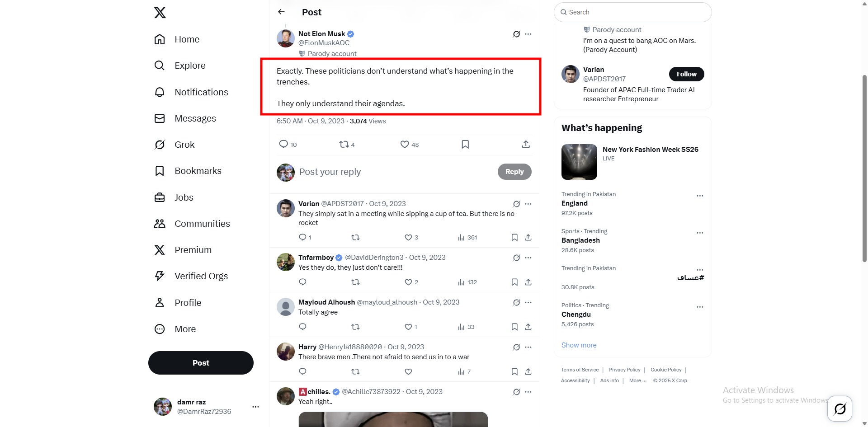This screenshot has width=868, height=427.
Task: Click Show more under trending list
Action: (579, 345)
